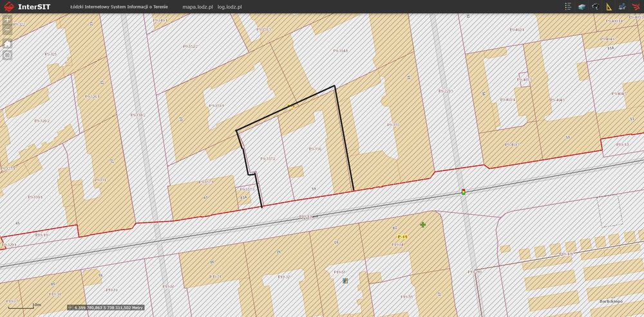
Task: Click parcel label P9-356
Action: coord(315,149)
